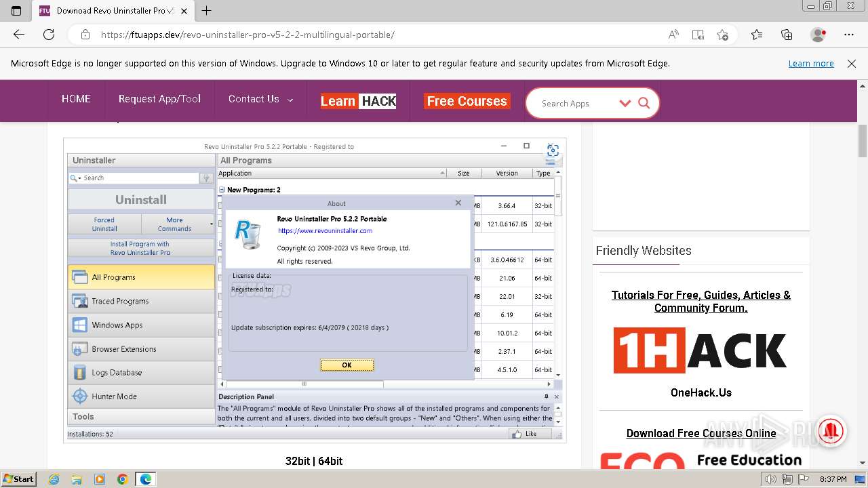Open Request App/Tool page
This screenshot has width=868, height=488.
[x=159, y=99]
